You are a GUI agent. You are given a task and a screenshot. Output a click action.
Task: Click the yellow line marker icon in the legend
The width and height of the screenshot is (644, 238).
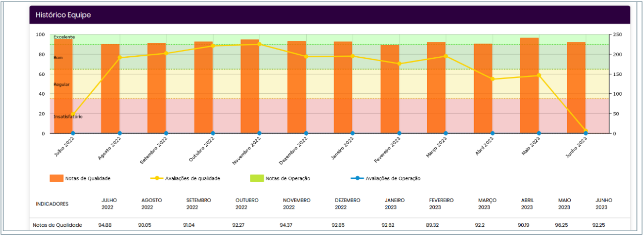click(158, 178)
